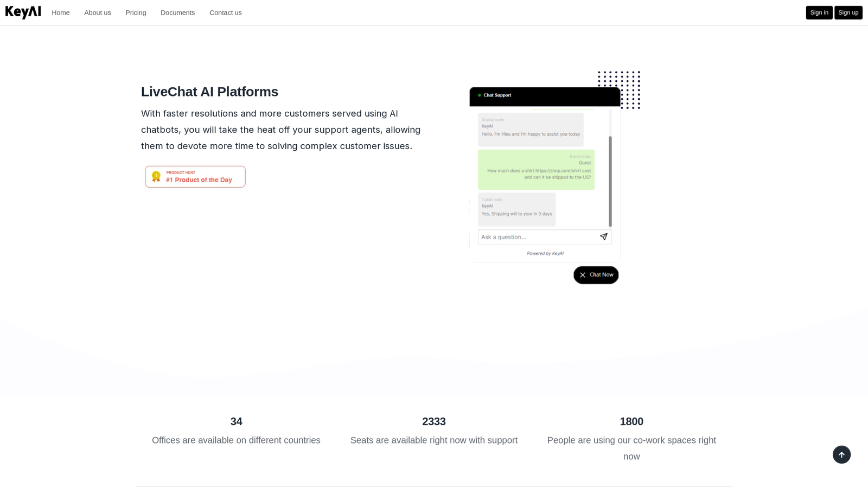This screenshot has width=868, height=488.
Task: Open the Home menu item
Action: coord(61,12)
